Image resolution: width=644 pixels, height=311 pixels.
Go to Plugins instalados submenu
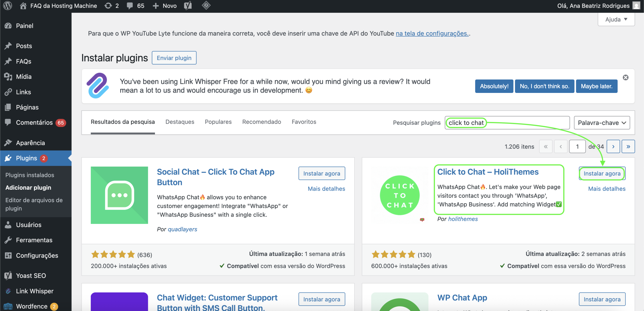coord(30,175)
